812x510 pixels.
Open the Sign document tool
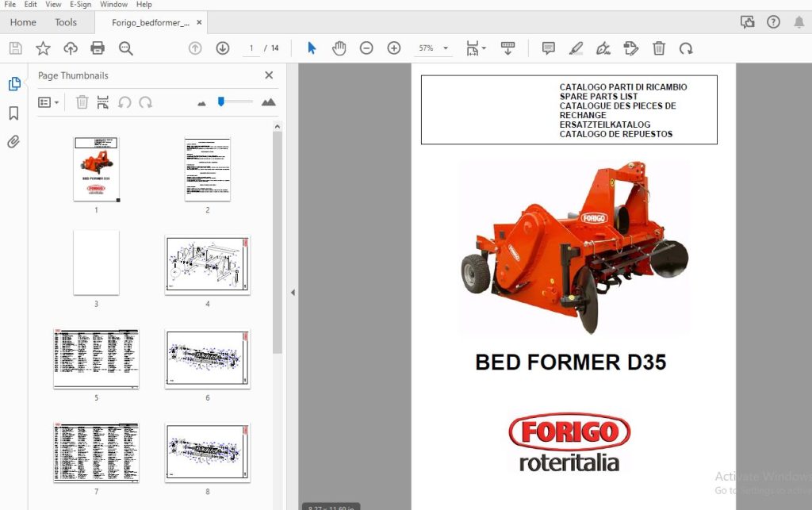tap(603, 48)
